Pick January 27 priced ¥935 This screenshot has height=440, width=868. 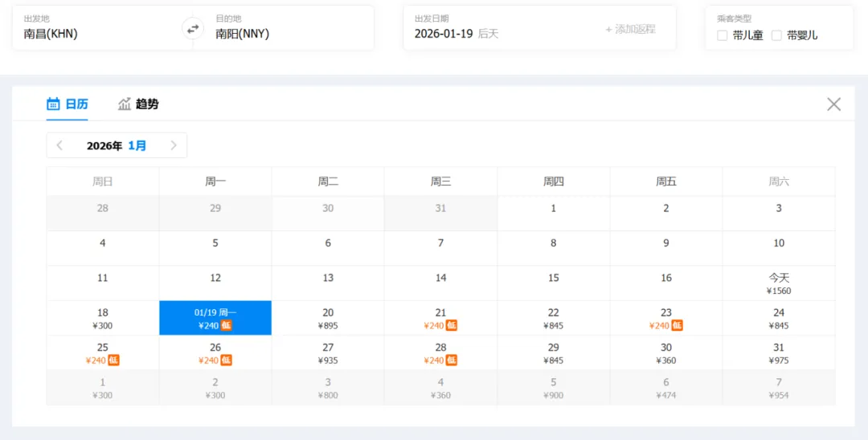(328, 353)
